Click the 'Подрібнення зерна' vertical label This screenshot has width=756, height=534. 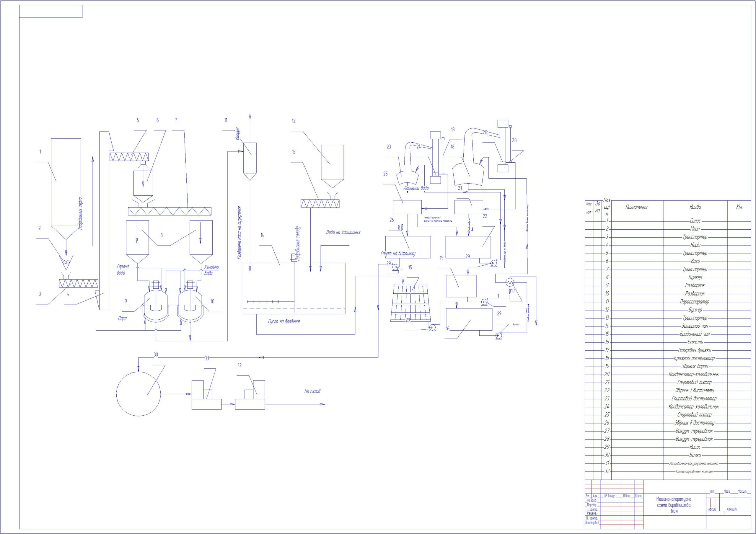tap(80, 213)
